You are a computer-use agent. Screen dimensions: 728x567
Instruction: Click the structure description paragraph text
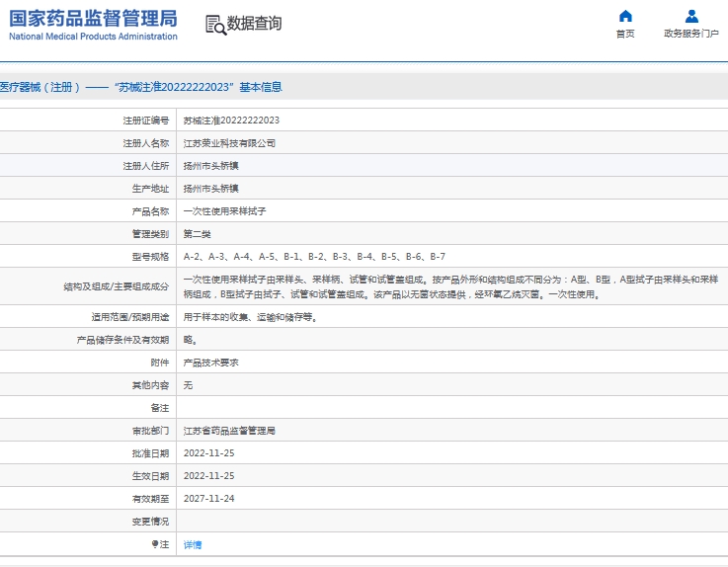pos(450,286)
